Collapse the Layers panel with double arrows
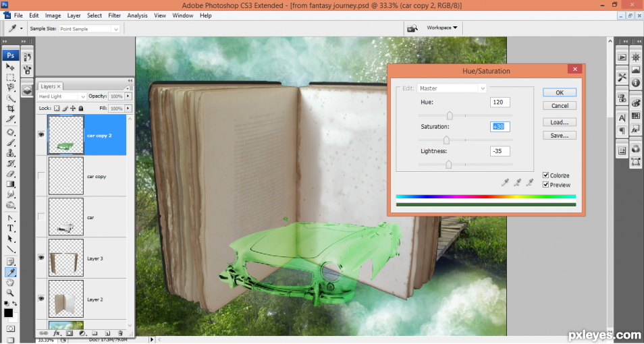Viewport: 644px width, 344px height. (130, 80)
